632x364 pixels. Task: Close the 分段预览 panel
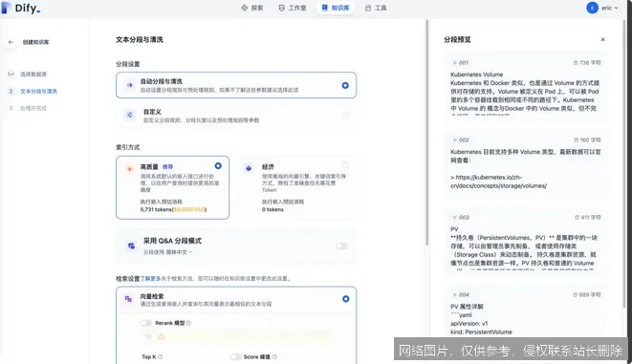pyautogui.click(x=602, y=39)
